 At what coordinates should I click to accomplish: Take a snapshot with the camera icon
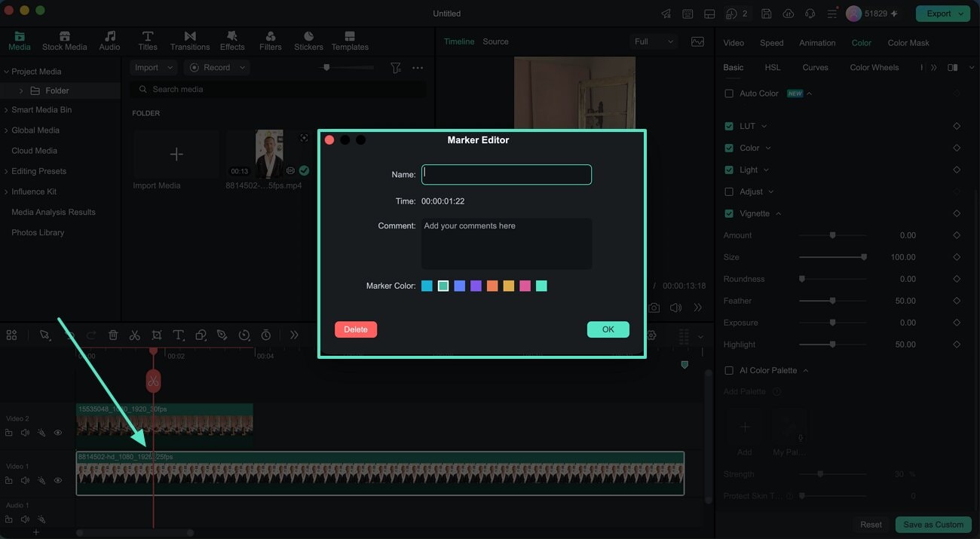(654, 308)
